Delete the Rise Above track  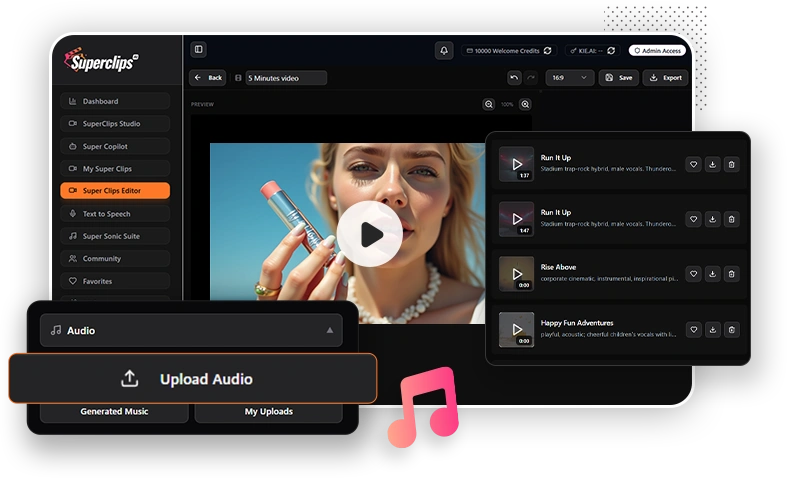pos(731,274)
